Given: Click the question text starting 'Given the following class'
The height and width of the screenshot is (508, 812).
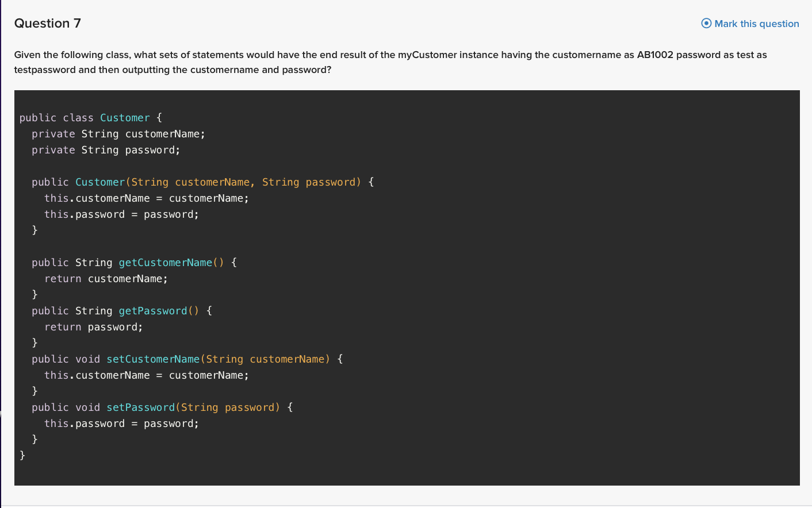Looking at the screenshot, I should (x=390, y=62).
